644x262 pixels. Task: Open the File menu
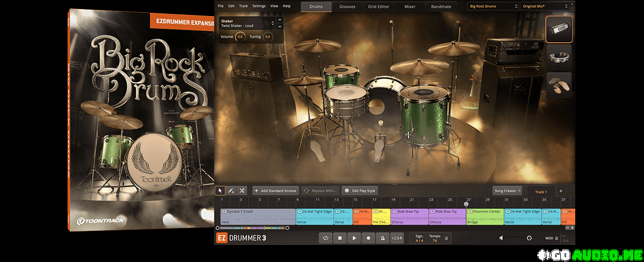tap(221, 6)
